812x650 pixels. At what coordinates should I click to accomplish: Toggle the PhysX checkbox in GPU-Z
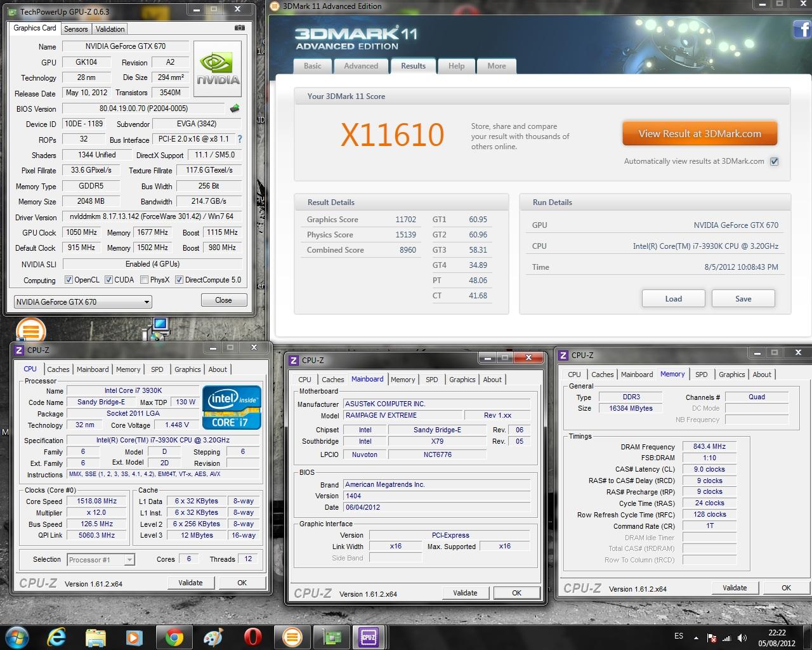point(145,280)
